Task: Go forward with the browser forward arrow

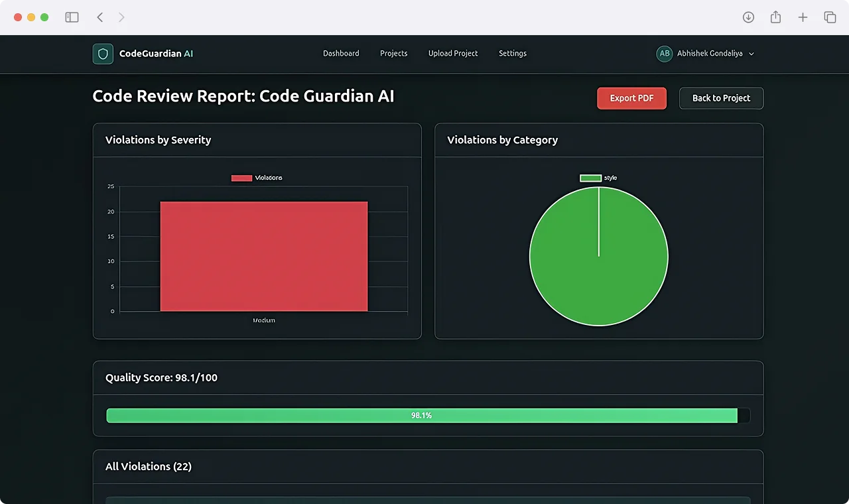Action: (x=121, y=17)
